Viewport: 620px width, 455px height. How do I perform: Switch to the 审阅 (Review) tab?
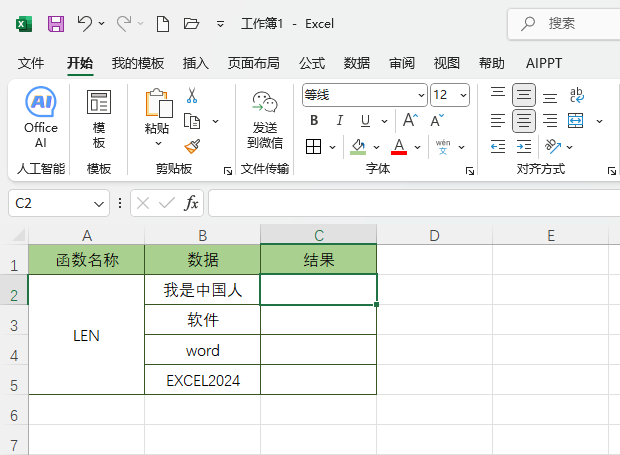pyautogui.click(x=402, y=63)
